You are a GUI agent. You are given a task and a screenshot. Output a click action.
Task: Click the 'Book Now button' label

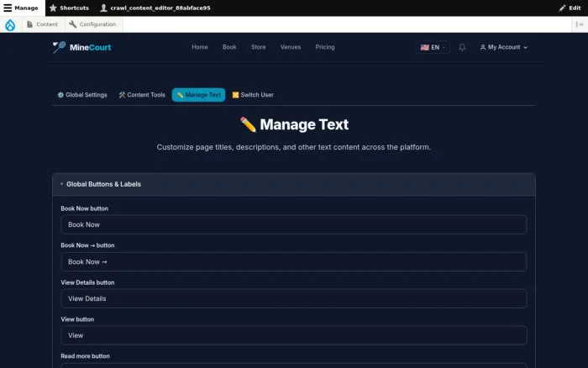pyautogui.click(x=84, y=208)
